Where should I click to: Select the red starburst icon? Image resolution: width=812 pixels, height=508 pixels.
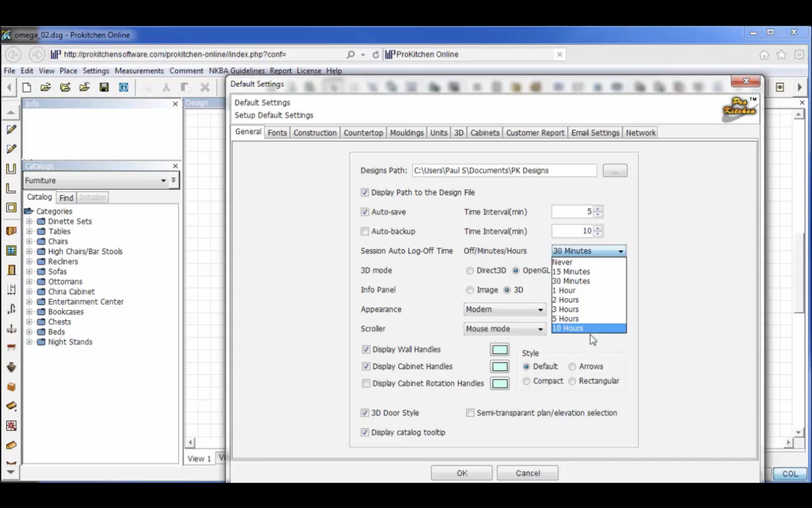[x=11, y=426]
